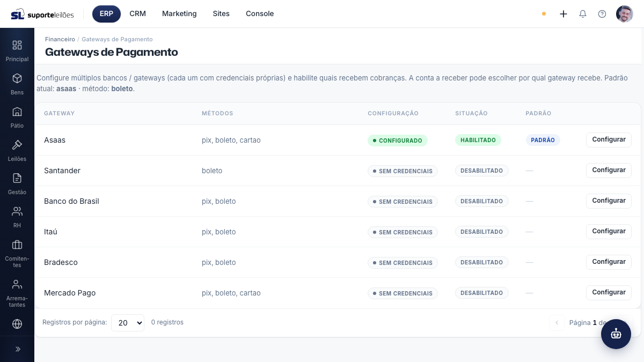The height and width of the screenshot is (362, 644).
Task: Click the Suporte Leilões logo
Action: tap(42, 14)
